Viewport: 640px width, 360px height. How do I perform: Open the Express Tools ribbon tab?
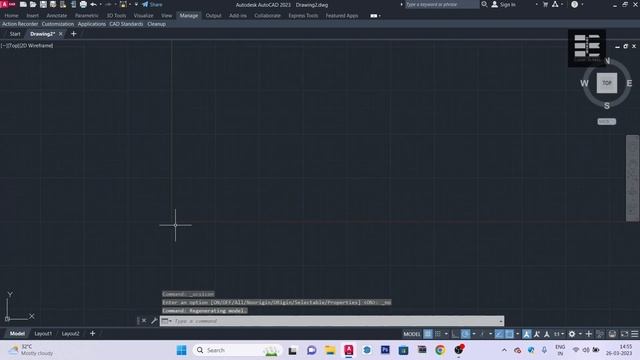pyautogui.click(x=303, y=16)
